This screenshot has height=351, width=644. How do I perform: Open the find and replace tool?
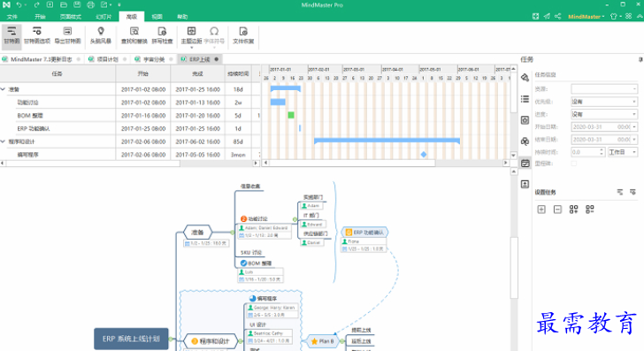coord(134,35)
